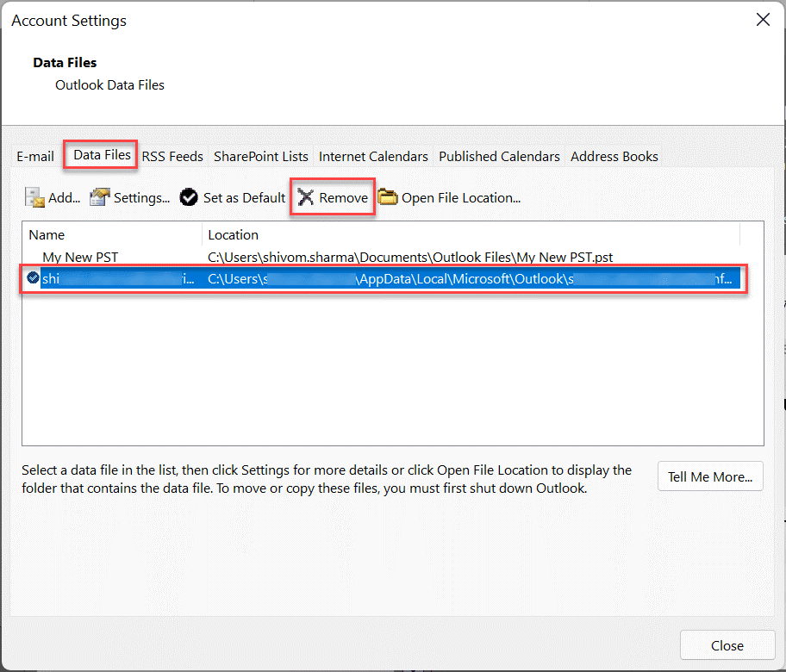Sort by the Name column header
Viewport: 786px width, 672px height.
pos(112,234)
